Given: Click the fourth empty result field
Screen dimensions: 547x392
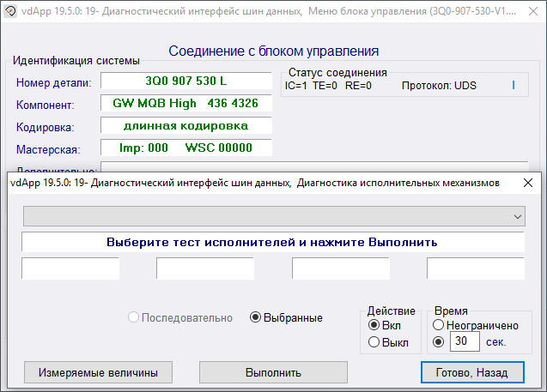Looking at the screenshot, I should pyautogui.click(x=476, y=268).
